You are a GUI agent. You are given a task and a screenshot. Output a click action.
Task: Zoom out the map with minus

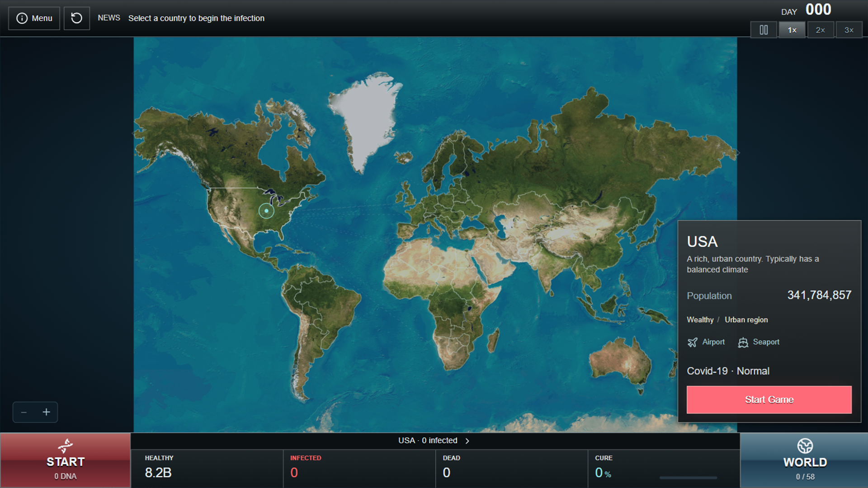point(24,412)
